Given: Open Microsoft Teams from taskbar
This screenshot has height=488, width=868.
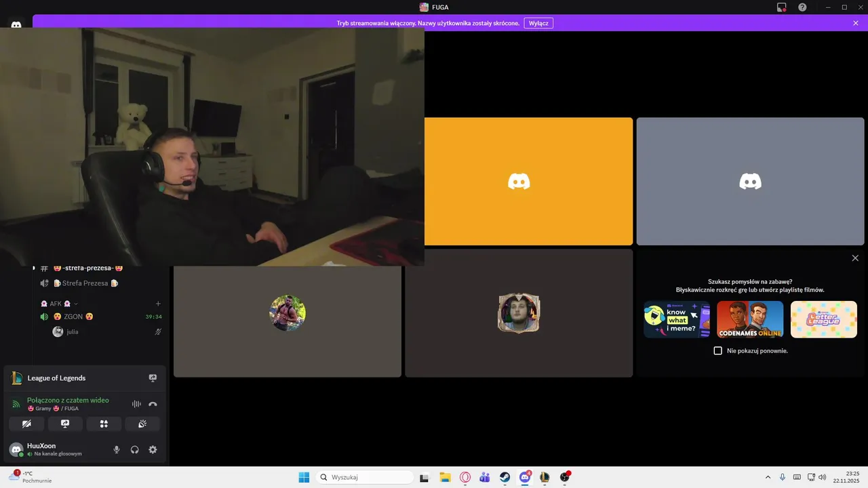Looking at the screenshot, I should click(x=485, y=477).
